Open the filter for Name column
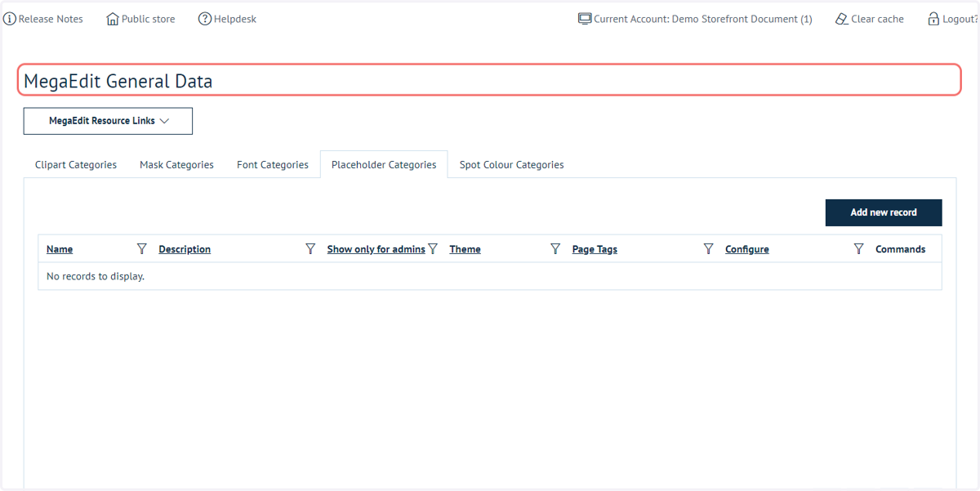The width and height of the screenshot is (980, 491). (142, 249)
